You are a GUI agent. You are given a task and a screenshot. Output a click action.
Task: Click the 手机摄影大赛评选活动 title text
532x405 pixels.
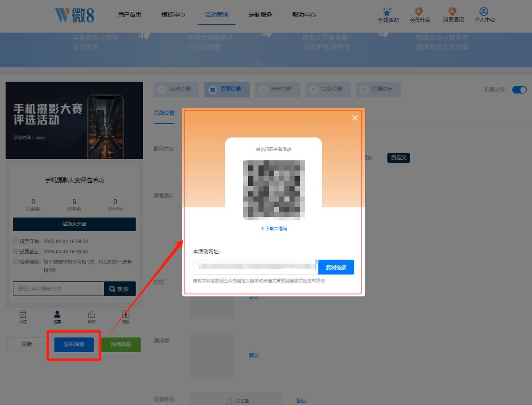74,181
